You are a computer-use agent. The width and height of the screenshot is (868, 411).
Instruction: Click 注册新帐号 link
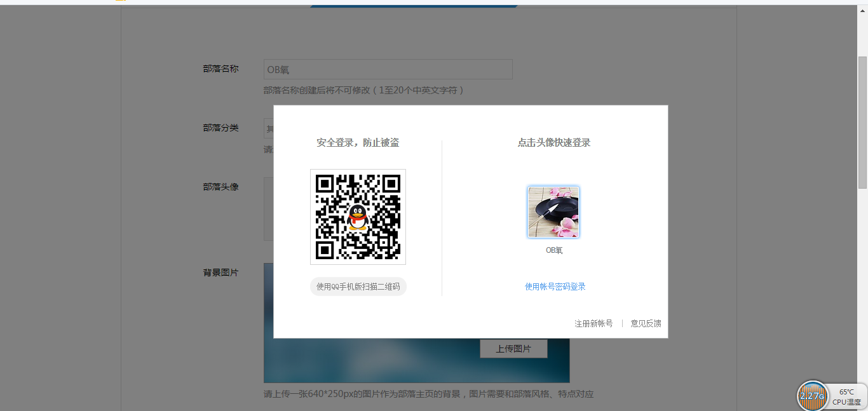point(593,323)
